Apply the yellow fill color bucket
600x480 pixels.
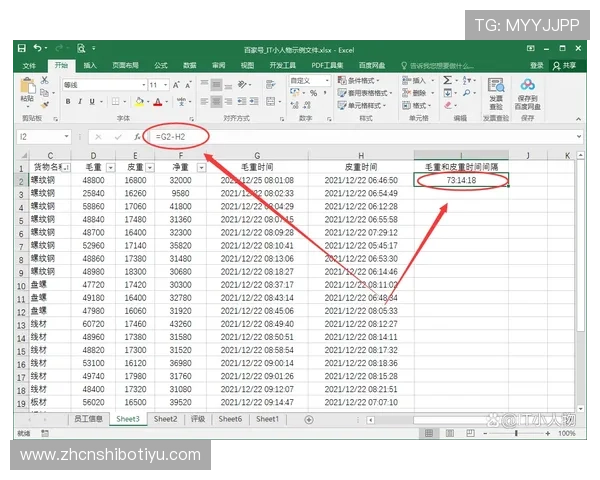coord(139,101)
